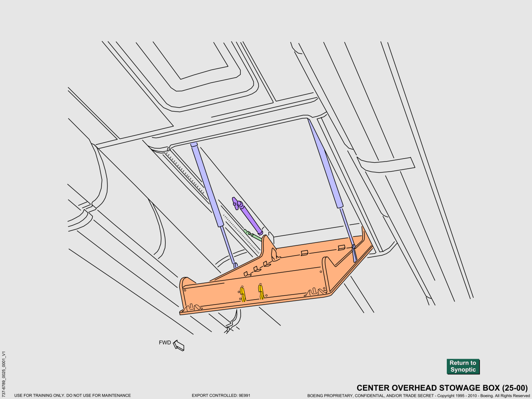The width and height of the screenshot is (532, 399).
Task: Click the Use For Training Only notice
Action: point(73,395)
